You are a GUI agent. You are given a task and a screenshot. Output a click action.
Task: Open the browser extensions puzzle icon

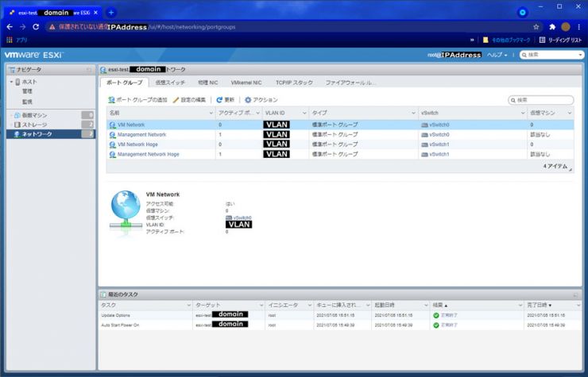[552, 27]
